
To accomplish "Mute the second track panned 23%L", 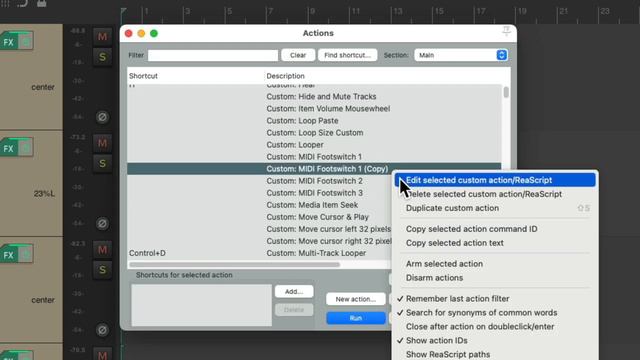I will pyautogui.click(x=102, y=143).
